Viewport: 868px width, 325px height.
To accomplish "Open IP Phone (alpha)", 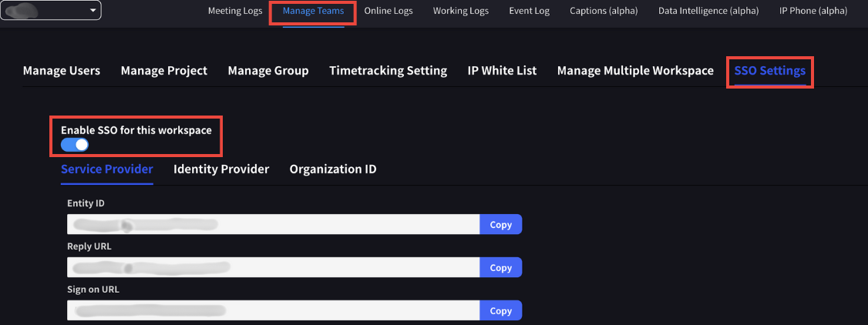I will pos(813,11).
